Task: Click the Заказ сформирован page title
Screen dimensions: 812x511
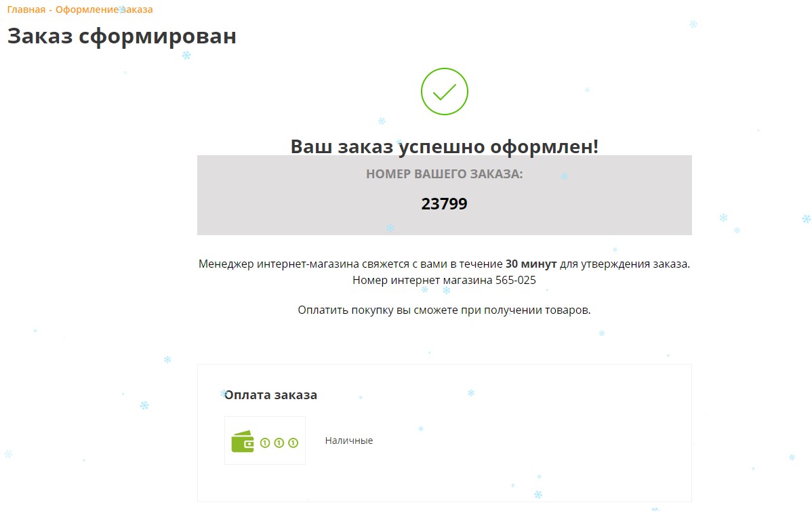Action: (x=122, y=36)
